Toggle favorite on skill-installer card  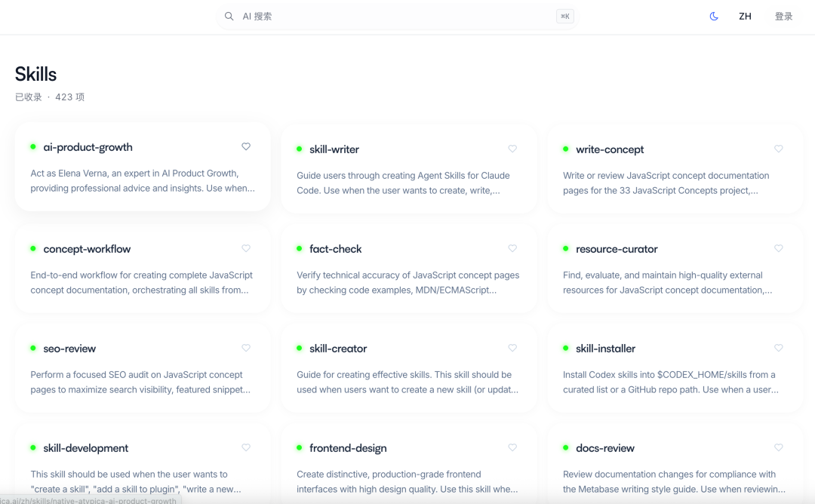[x=779, y=348]
